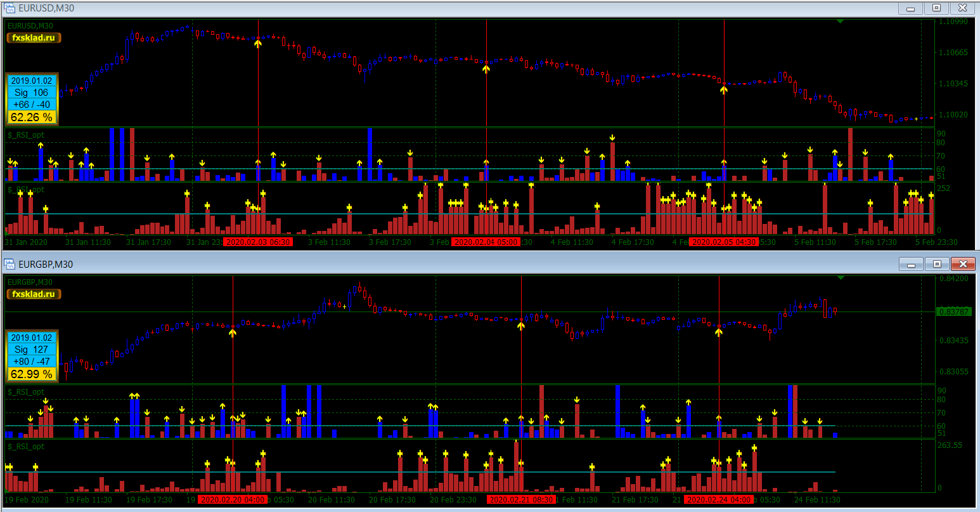Click the red 2020.02.05 04:30 time label
The height and width of the screenshot is (512, 980).
[724, 242]
